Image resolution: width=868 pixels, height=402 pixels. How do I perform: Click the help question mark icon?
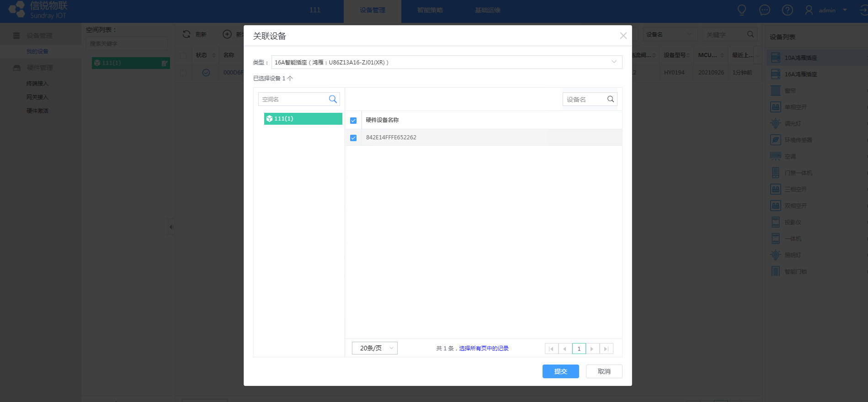(x=788, y=10)
